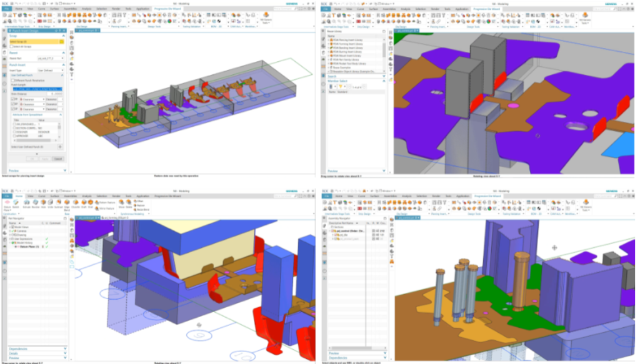Open the File menu in top-left window
The image size is (640, 364).
(7, 9)
